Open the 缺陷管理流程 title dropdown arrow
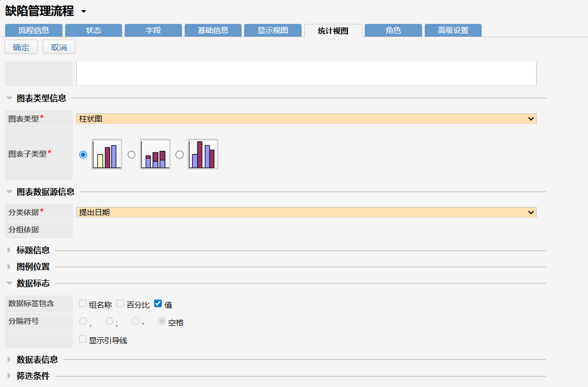588x387 pixels. pyautogui.click(x=83, y=12)
